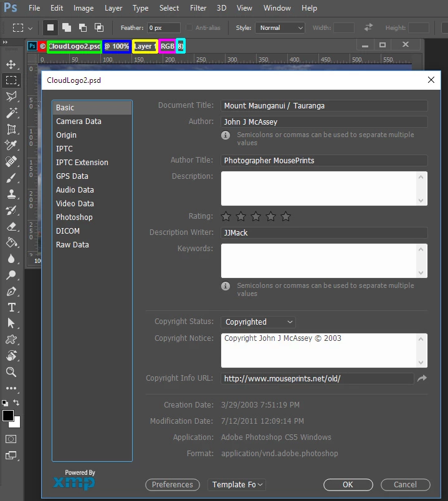Select the History Brush tool
This screenshot has width=448, height=501.
coord(11,210)
